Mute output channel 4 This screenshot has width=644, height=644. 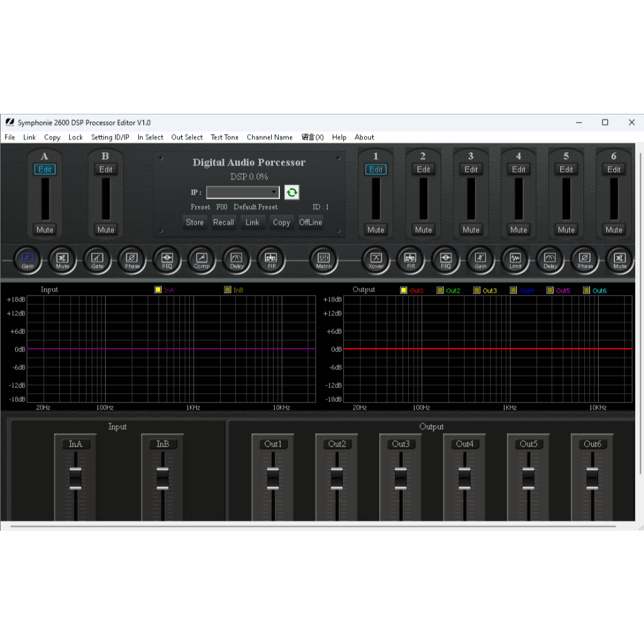tap(519, 230)
